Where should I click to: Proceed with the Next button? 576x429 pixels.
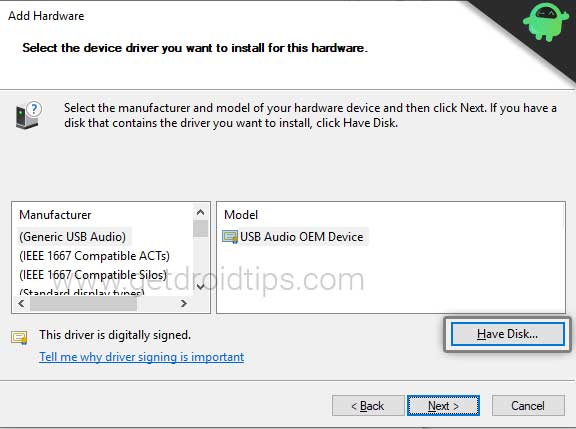tap(443, 405)
